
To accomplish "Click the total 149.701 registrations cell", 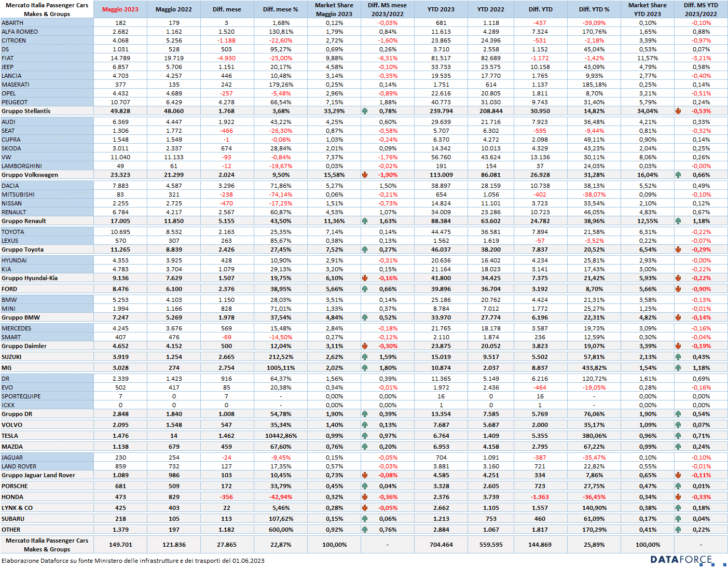I will [x=120, y=545].
